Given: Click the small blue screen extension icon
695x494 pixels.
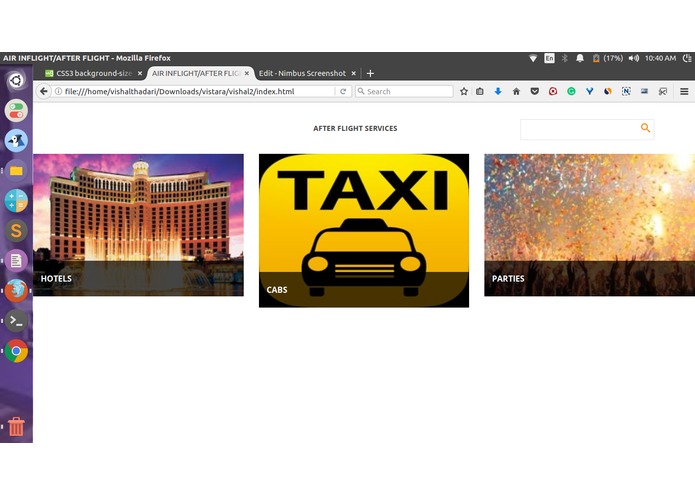Looking at the screenshot, I should (x=644, y=91).
